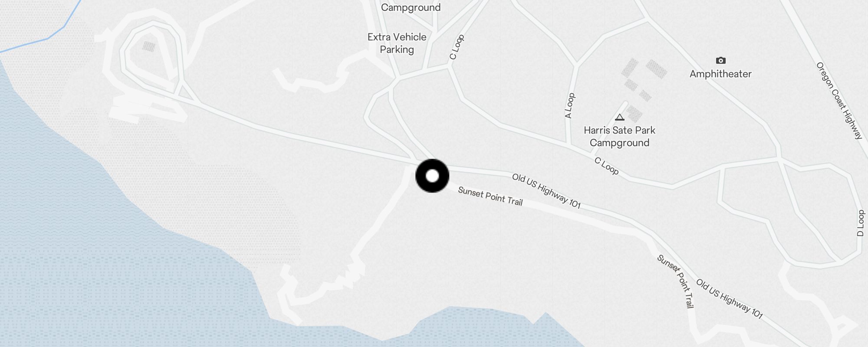Select the hatched building nearest the Amphitheater label
The height and width of the screenshot is (347, 868).
[656, 69]
